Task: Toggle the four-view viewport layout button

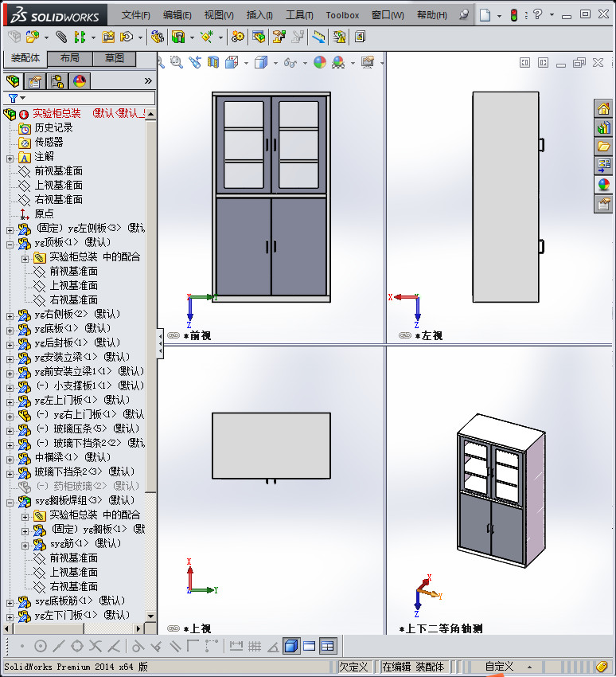Action: 327,646
